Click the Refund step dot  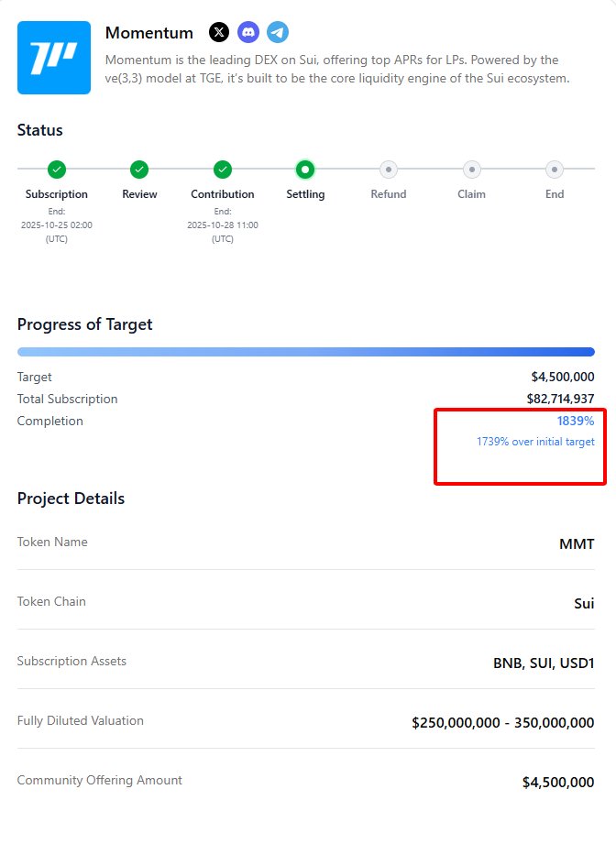pyautogui.click(x=388, y=170)
